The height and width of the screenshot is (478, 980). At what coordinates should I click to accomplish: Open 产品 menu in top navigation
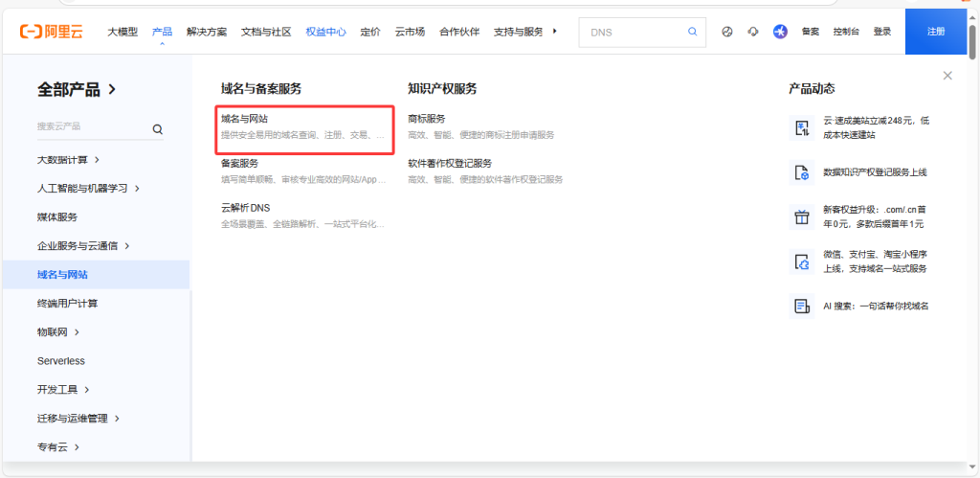pyautogui.click(x=162, y=32)
